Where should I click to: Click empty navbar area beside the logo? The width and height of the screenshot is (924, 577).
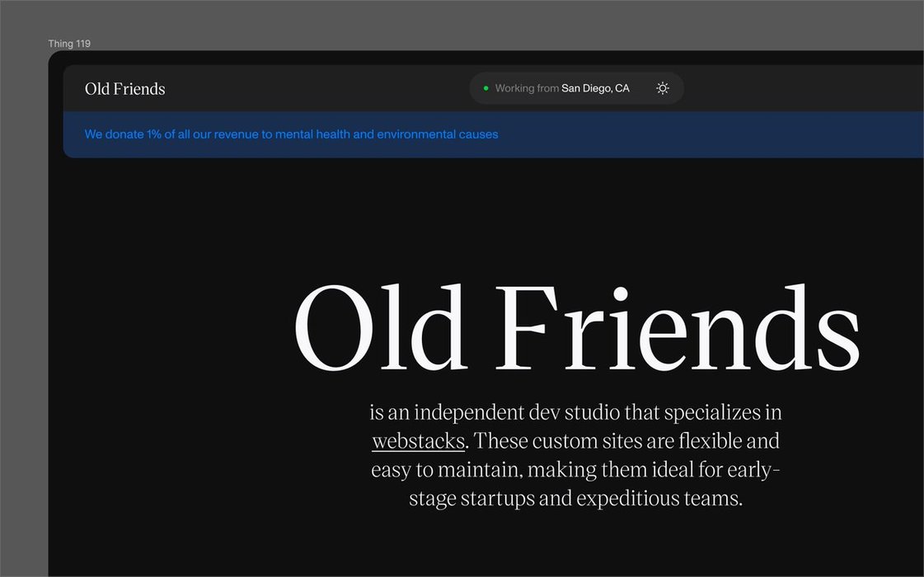pos(313,89)
